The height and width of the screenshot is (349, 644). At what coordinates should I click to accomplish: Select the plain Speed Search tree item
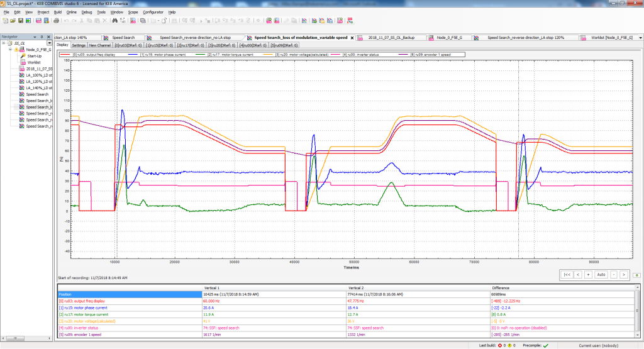[x=37, y=94]
